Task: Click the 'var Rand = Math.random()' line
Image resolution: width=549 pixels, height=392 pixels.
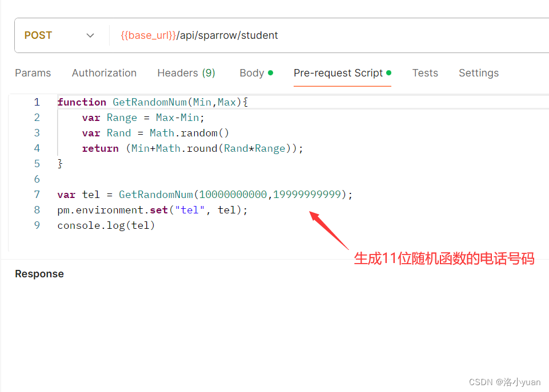Action: [155, 133]
